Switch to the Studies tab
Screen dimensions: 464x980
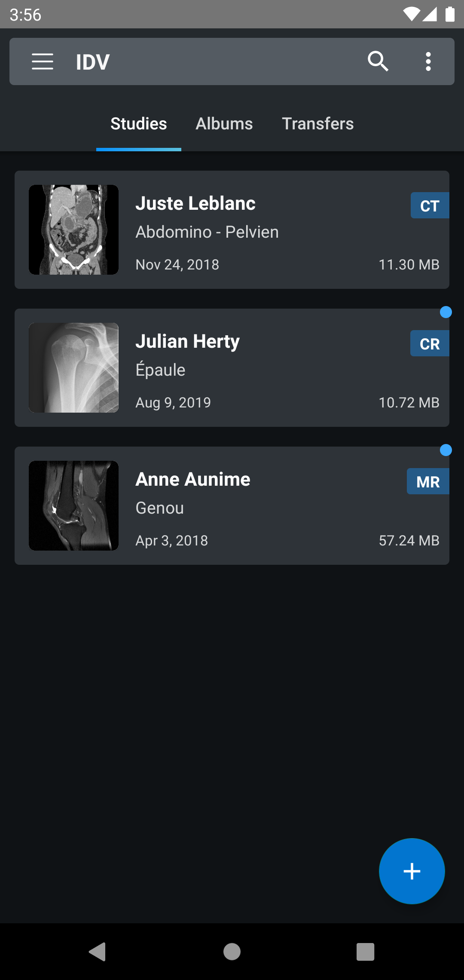click(x=138, y=124)
